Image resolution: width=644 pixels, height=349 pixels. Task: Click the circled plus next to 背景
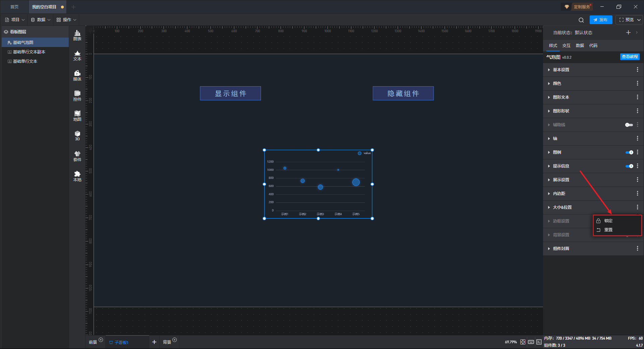[174, 340]
